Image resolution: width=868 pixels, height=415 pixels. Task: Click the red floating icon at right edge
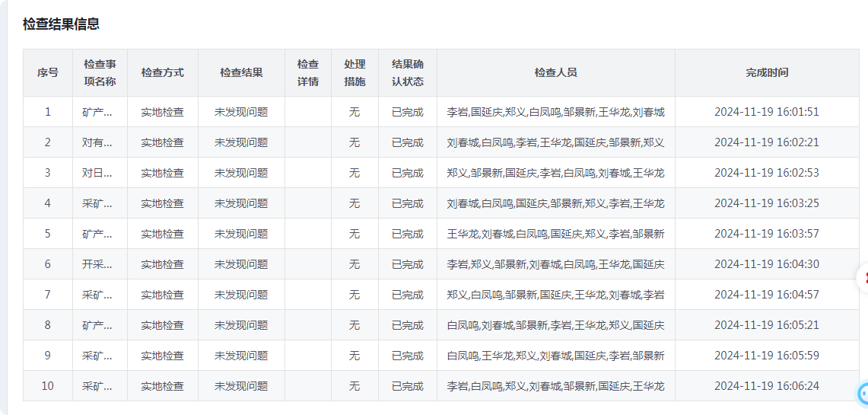863,278
